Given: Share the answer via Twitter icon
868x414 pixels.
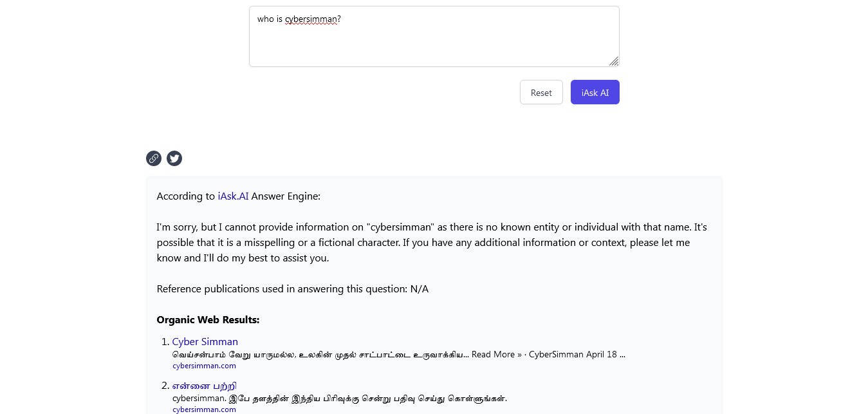Looking at the screenshot, I should tap(174, 158).
